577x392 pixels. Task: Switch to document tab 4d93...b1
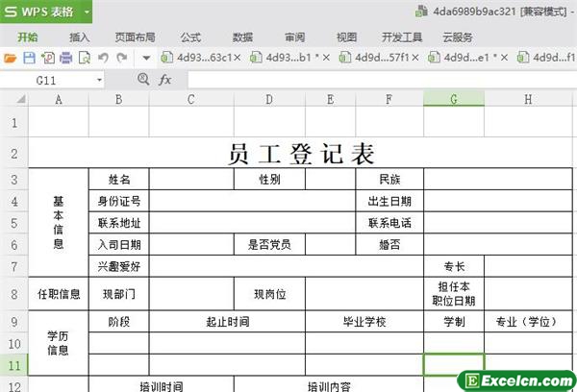point(284,58)
